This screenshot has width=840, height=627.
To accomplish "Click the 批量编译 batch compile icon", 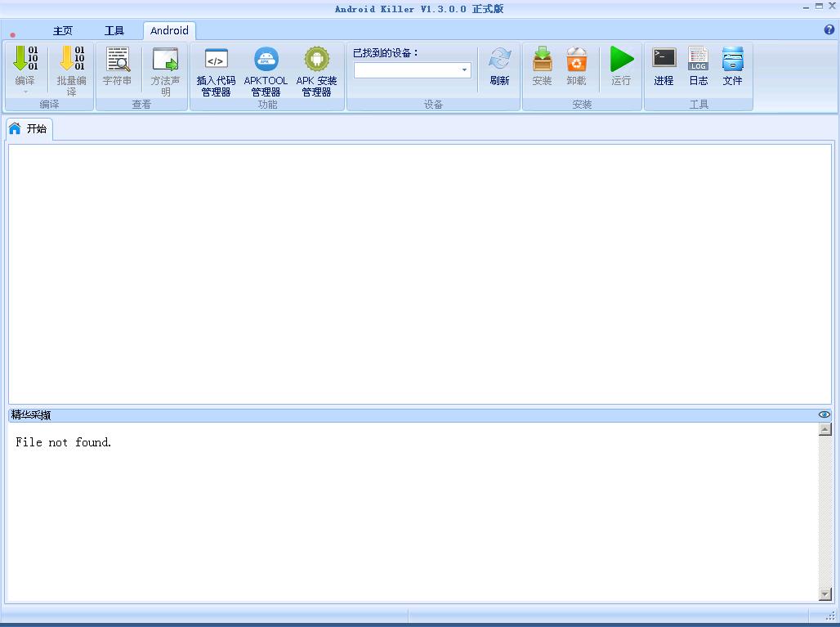I will click(72, 58).
